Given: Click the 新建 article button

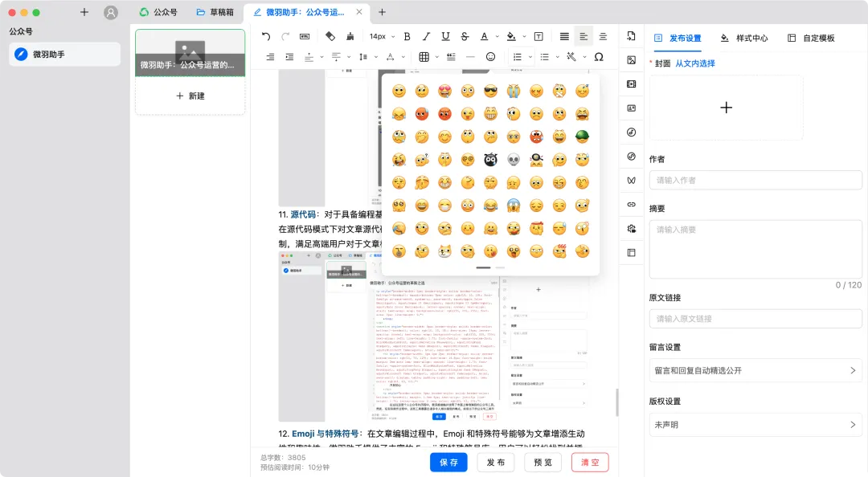Looking at the screenshot, I should 190,96.
